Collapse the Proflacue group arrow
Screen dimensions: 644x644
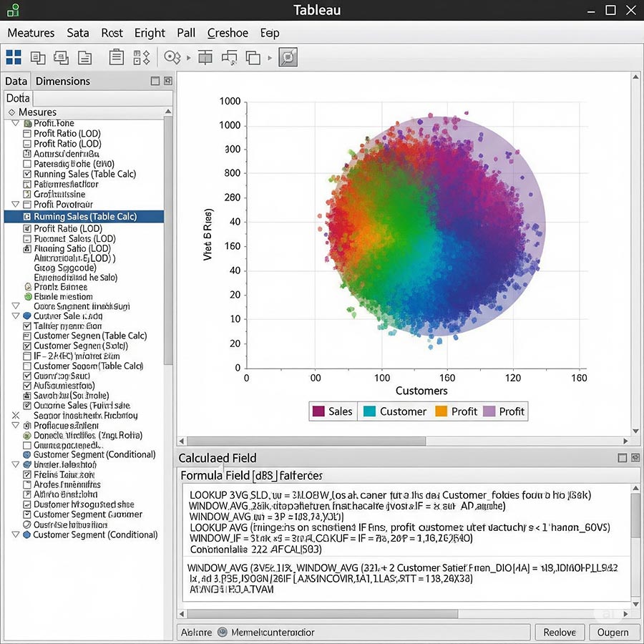tap(16, 425)
